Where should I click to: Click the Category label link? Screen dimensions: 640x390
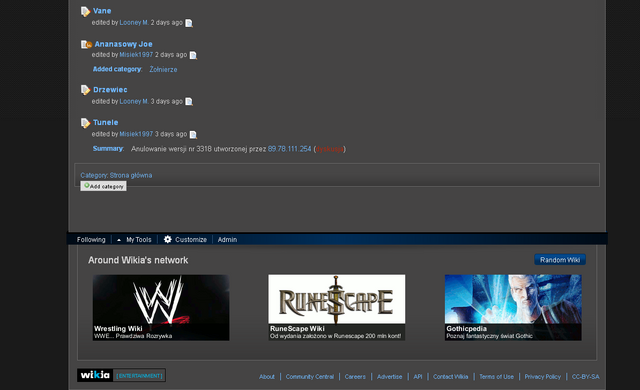[94, 175]
